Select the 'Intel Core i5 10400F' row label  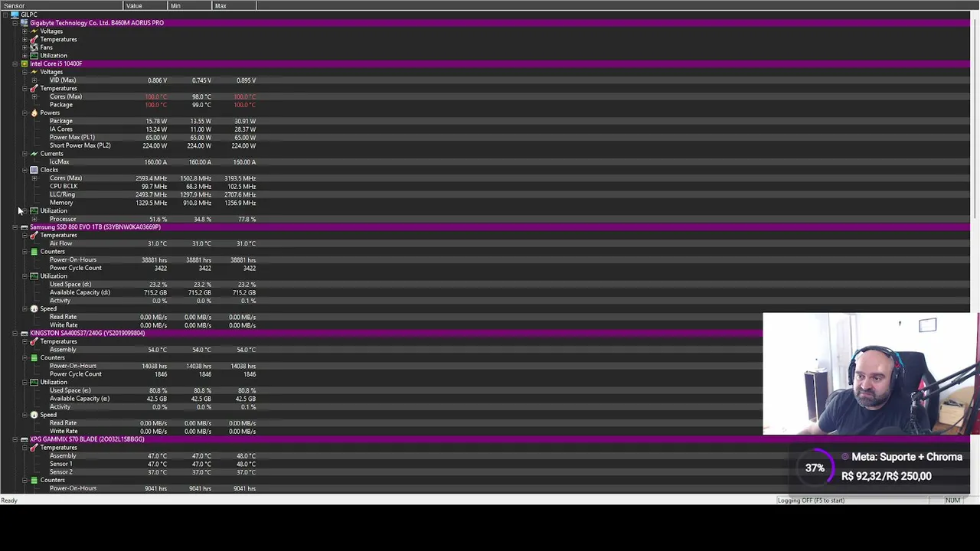56,64
